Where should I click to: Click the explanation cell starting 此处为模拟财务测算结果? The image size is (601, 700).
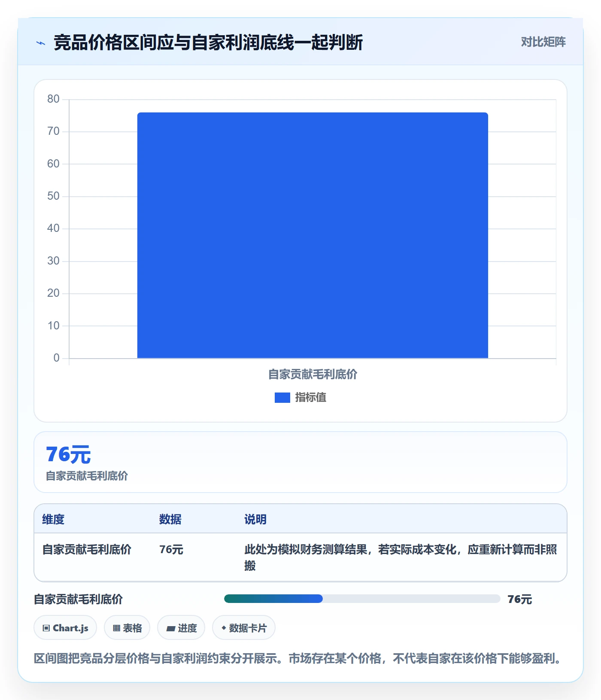(x=401, y=557)
